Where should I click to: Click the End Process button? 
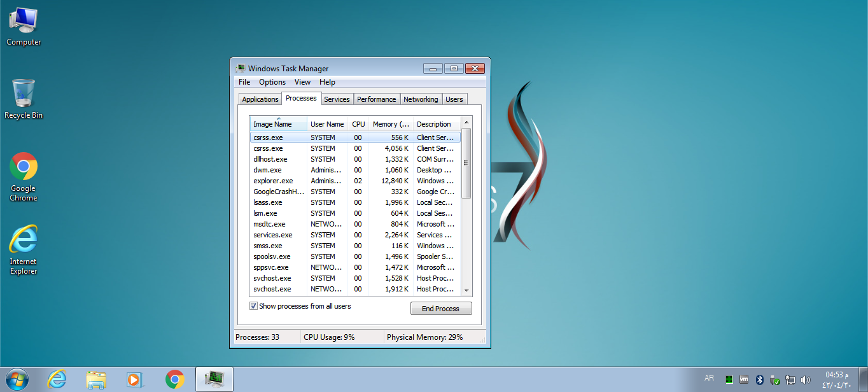click(x=441, y=309)
